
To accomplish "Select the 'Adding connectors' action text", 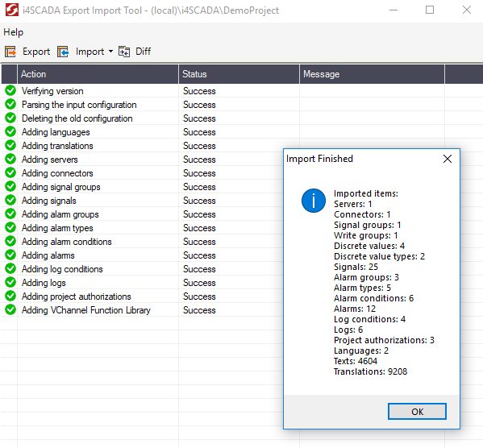I will (57, 173).
